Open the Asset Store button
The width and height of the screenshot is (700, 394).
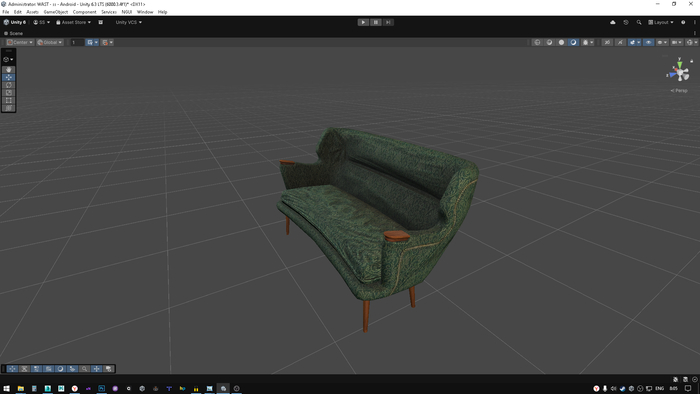[x=73, y=22]
